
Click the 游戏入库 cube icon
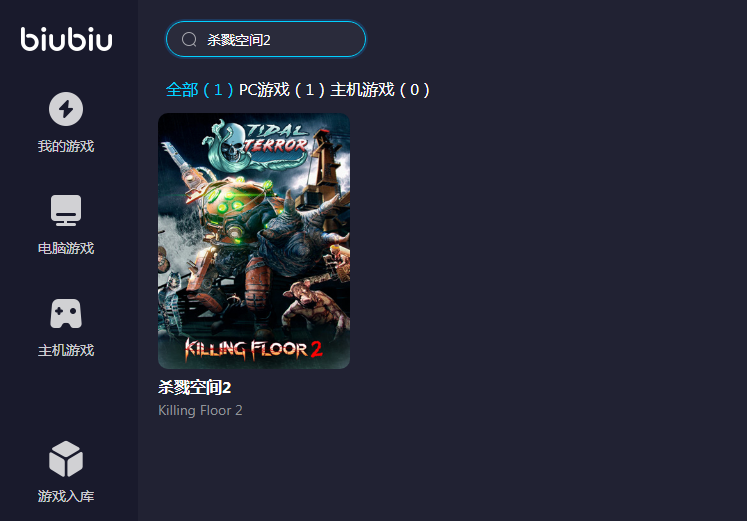(66, 459)
